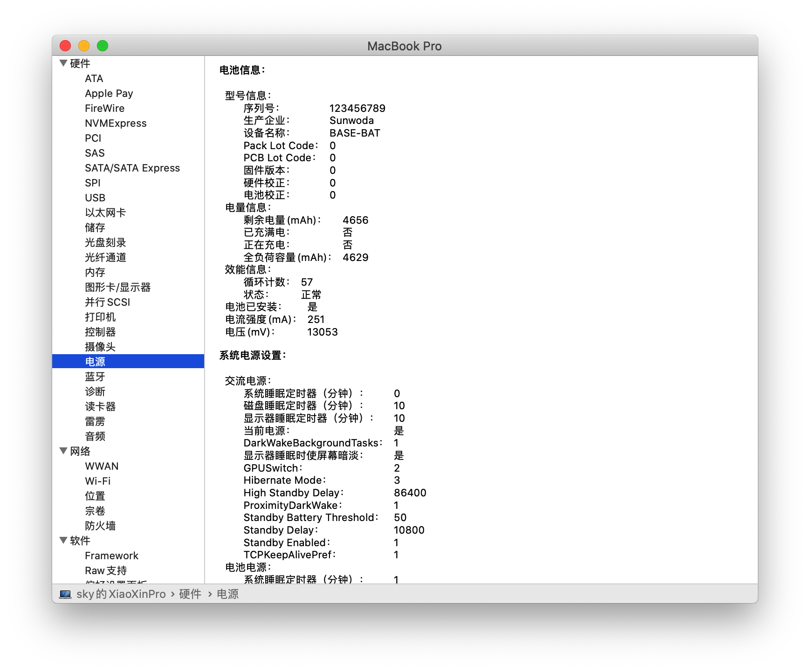The height and width of the screenshot is (672, 810).
Task: Click the 电池信息 heading
Action: [x=242, y=70]
